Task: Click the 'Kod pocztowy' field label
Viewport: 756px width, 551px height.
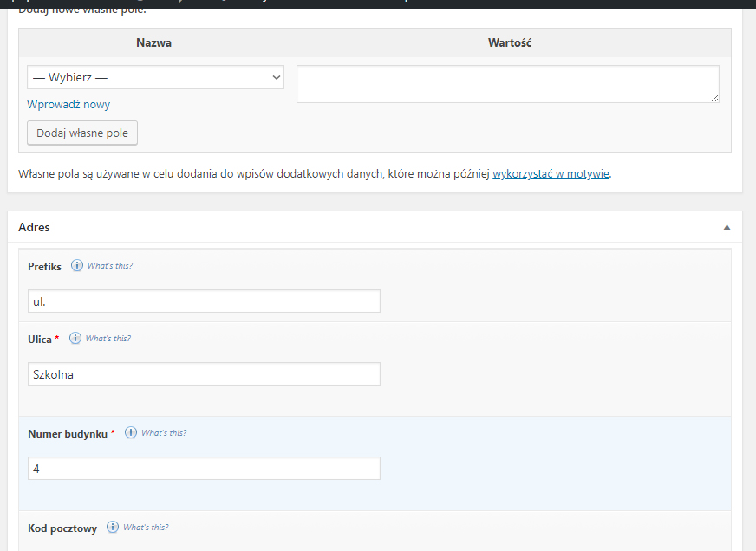Action: pyautogui.click(x=62, y=528)
